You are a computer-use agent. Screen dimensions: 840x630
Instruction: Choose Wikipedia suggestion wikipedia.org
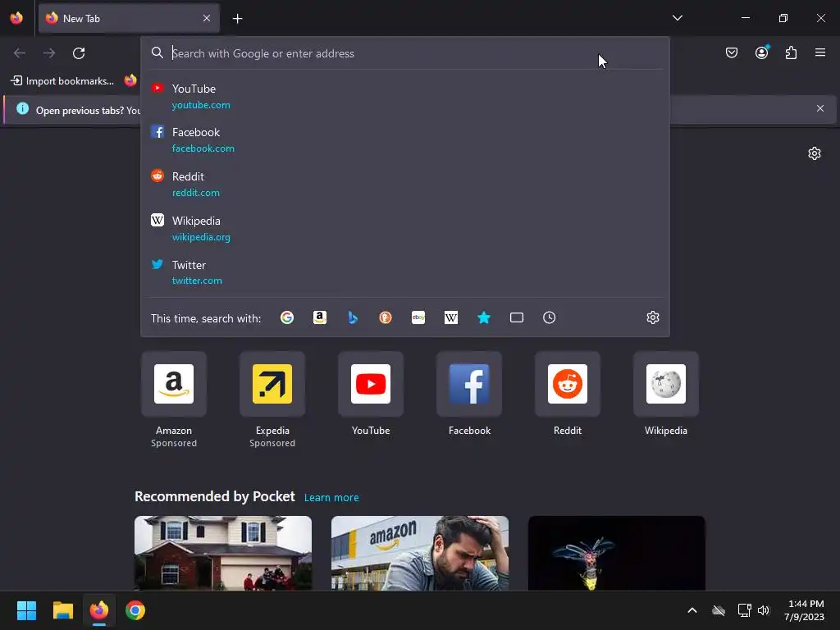click(405, 228)
